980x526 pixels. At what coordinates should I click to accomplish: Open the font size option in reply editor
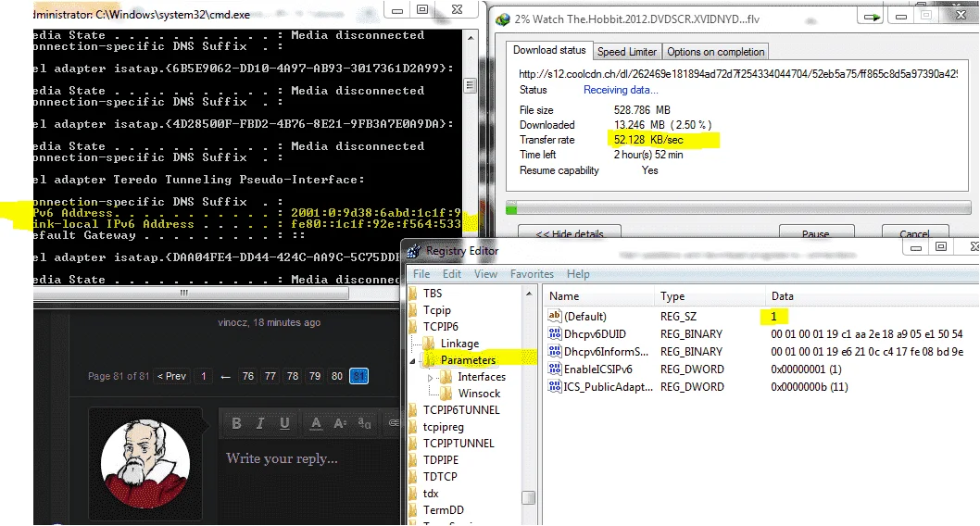click(340, 423)
